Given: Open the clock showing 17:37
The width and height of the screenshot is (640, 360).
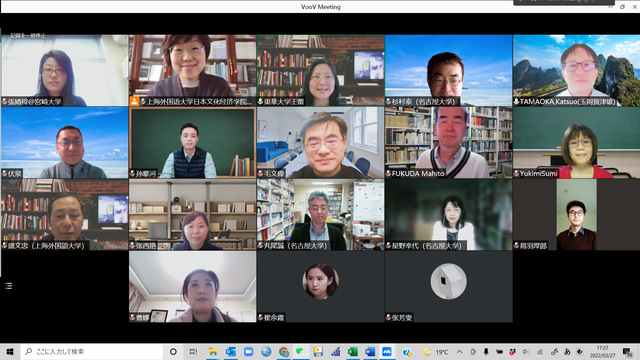Looking at the screenshot, I should pyautogui.click(x=602, y=351).
